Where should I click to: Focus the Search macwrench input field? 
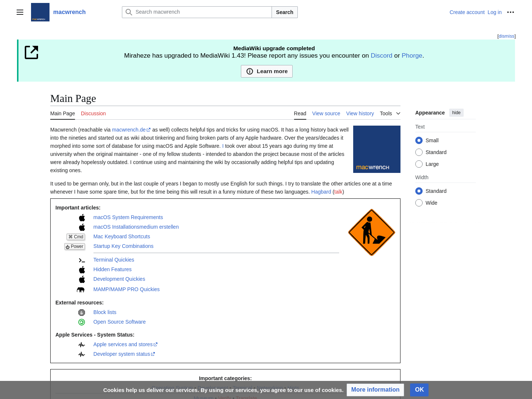(197, 12)
